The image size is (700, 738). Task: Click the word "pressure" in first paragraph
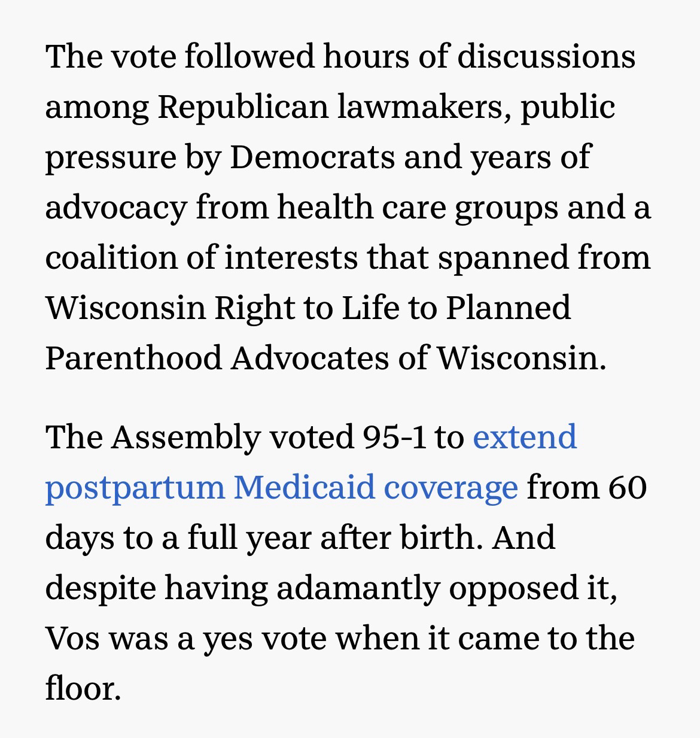pos(111,157)
